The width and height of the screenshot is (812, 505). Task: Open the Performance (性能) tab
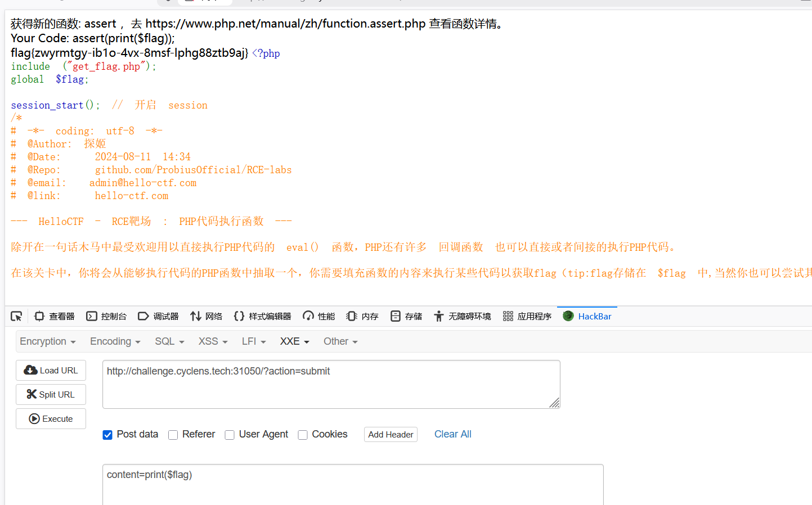tap(318, 317)
